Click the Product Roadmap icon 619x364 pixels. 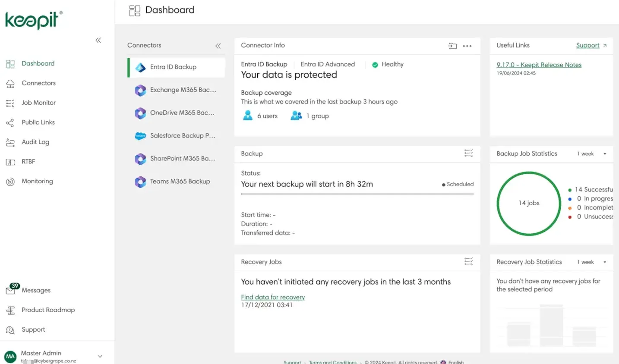click(x=10, y=310)
